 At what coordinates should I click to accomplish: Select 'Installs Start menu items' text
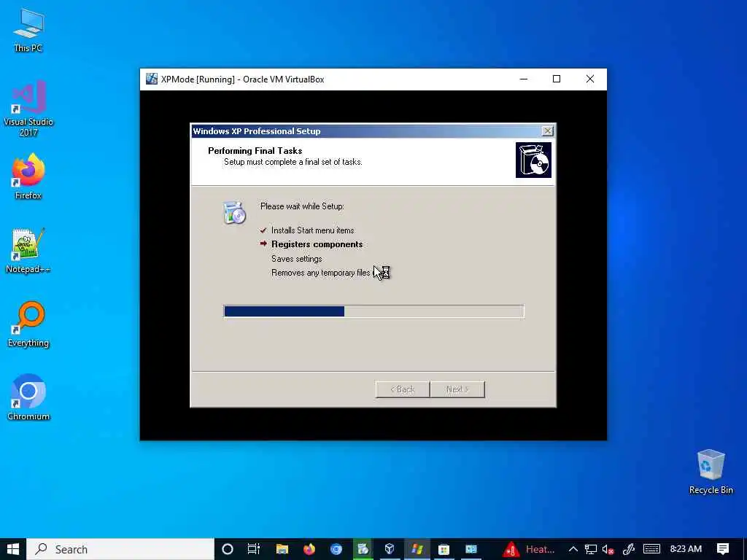(x=312, y=230)
